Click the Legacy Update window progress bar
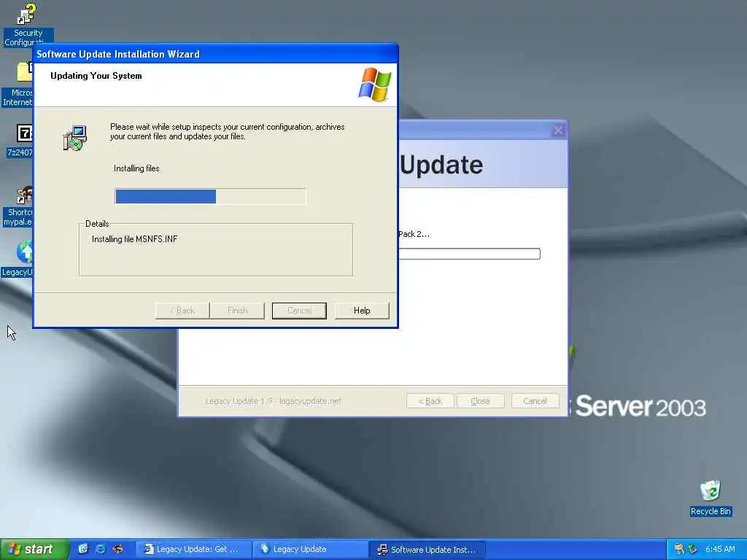The image size is (747, 560). tap(469, 254)
